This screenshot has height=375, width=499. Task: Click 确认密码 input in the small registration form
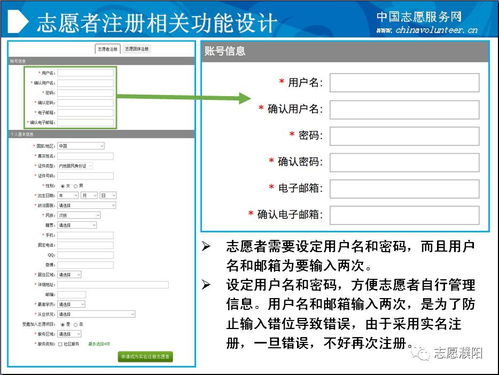click(x=85, y=103)
